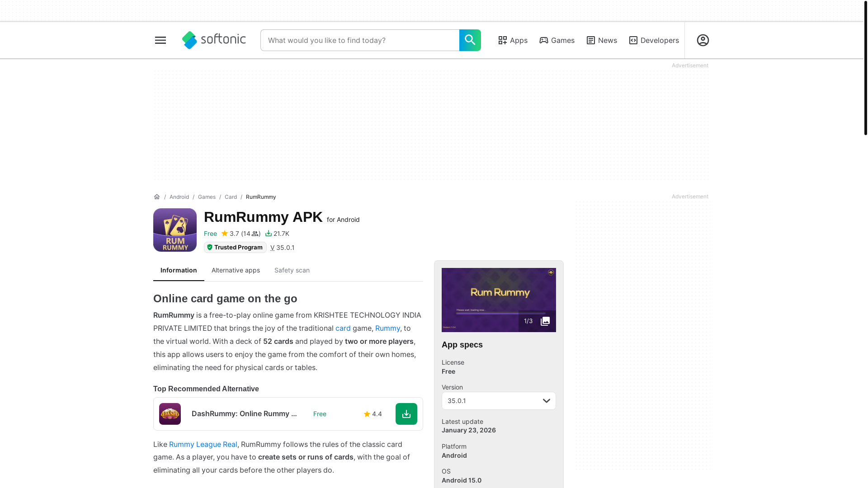Click the home breadcrumb icon
Screen dimensions: 868x488
157,197
